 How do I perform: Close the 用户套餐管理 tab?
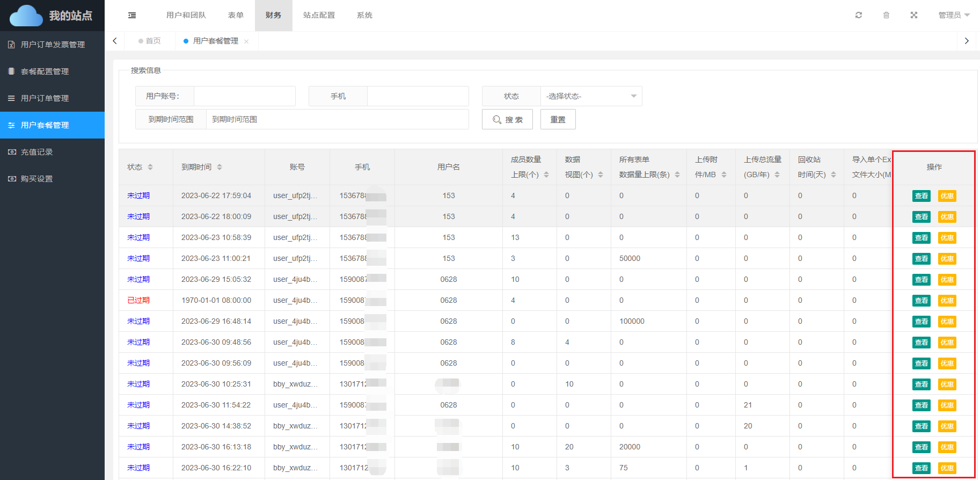coord(246,41)
